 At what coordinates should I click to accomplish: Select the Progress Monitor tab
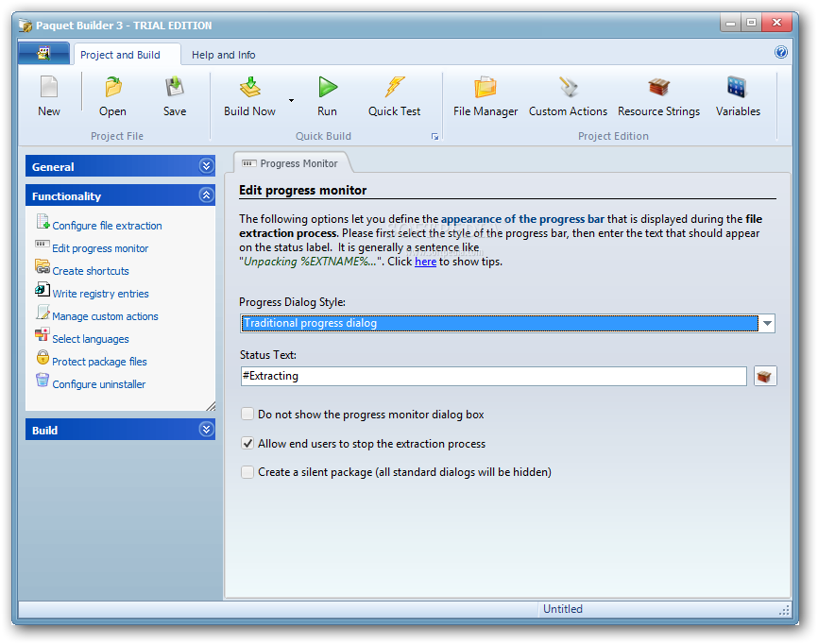coord(291,163)
